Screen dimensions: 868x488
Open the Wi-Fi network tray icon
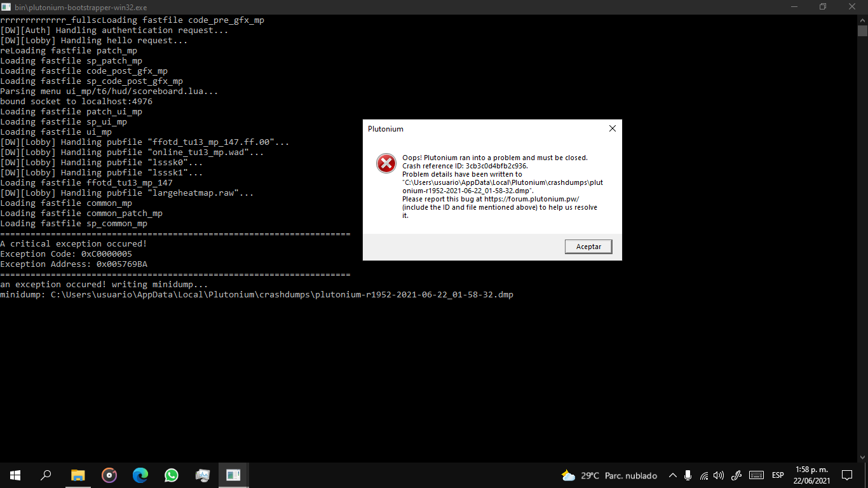click(x=703, y=475)
